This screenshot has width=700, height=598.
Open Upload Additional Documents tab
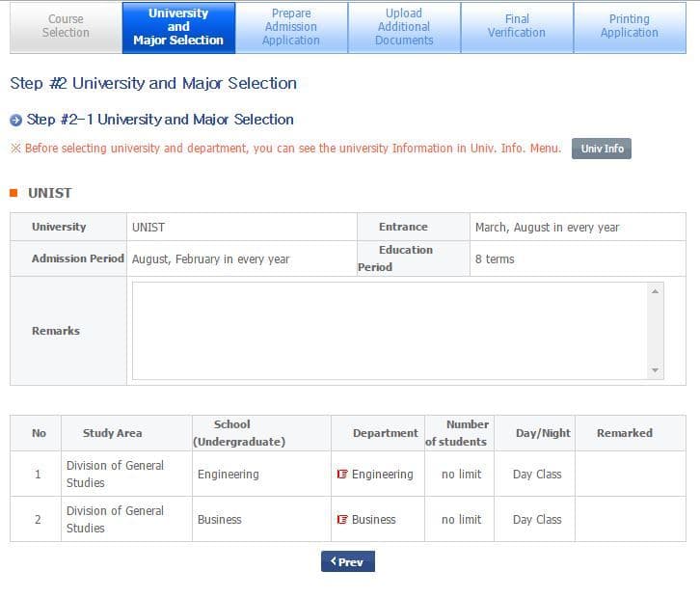[404, 27]
